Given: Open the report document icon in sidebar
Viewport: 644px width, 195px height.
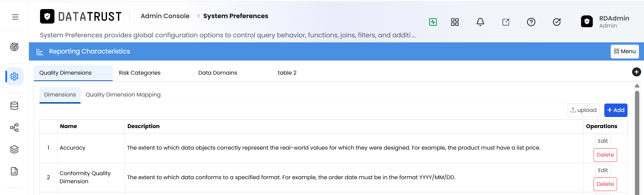Looking at the screenshot, I should pos(14,171).
